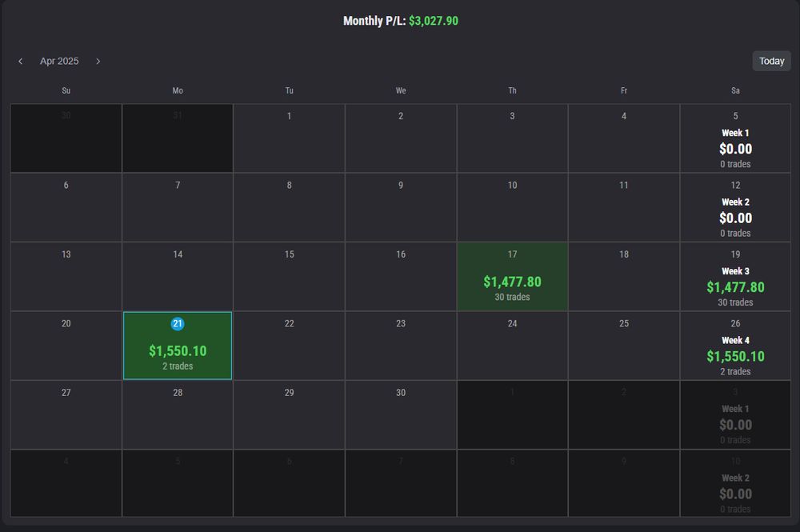Image resolution: width=800 pixels, height=532 pixels.
Task: Select April 9 day cell
Action: (401, 207)
